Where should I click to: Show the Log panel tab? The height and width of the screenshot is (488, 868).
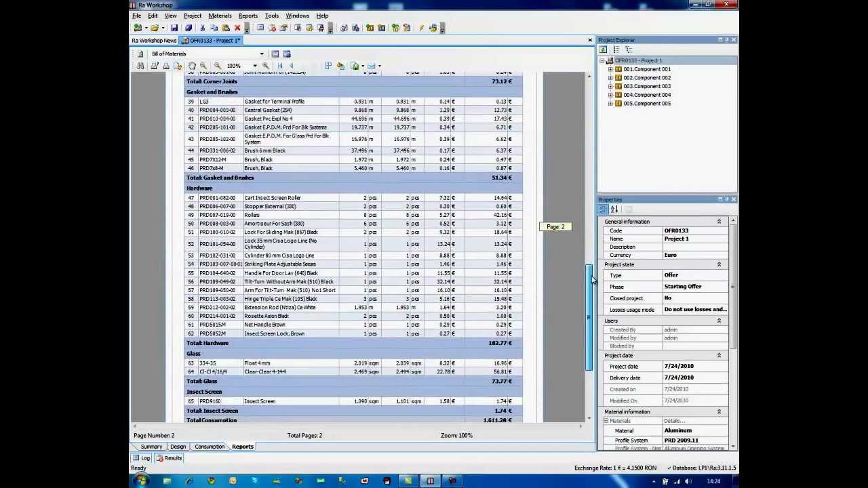[x=142, y=458]
